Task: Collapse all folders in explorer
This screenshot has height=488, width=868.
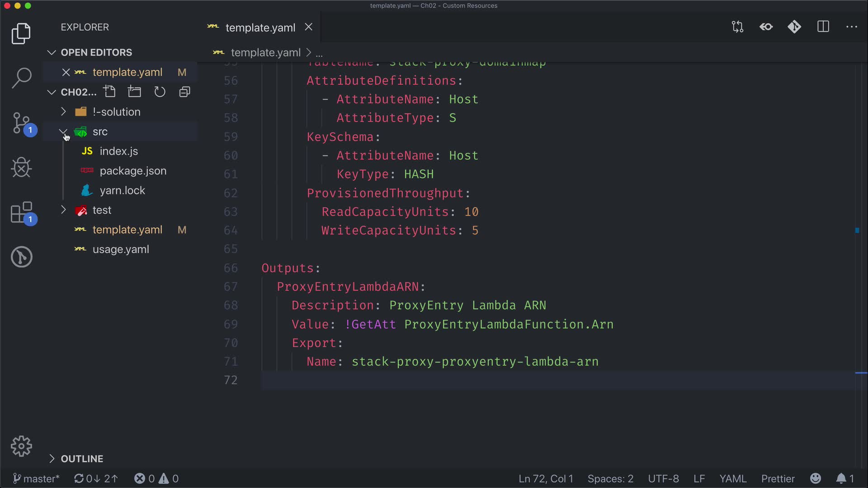Action: click(184, 92)
